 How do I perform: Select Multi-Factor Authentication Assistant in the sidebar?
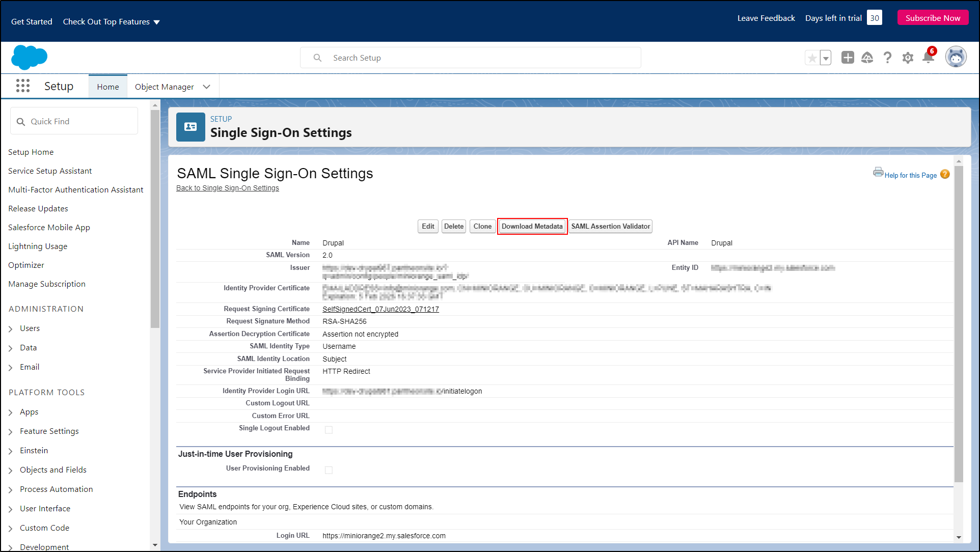tap(75, 189)
